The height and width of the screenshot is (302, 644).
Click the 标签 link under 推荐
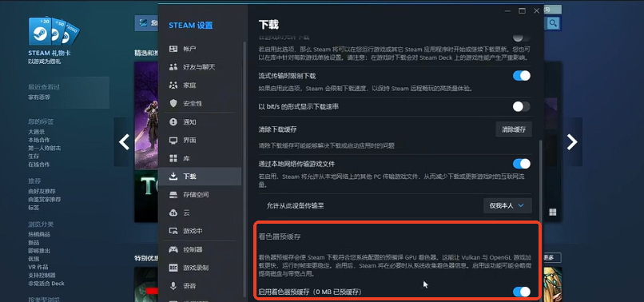pos(34,208)
